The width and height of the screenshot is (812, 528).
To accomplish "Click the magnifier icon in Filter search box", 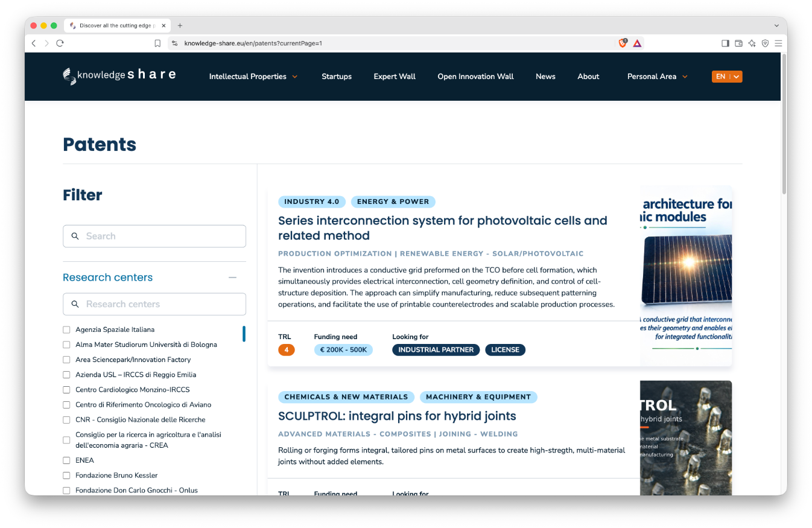I will click(x=75, y=237).
